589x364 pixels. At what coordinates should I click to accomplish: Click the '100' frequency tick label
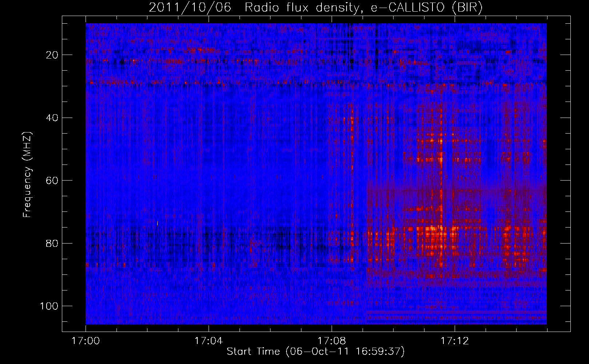click(49, 306)
